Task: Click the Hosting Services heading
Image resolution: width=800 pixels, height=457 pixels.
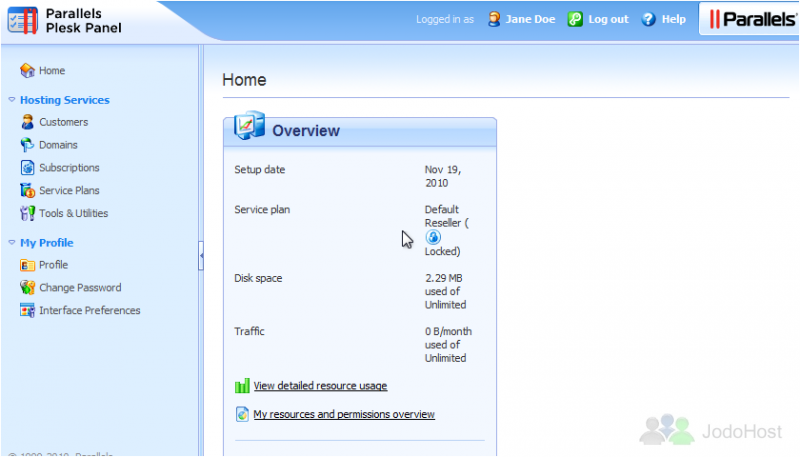Action: 65,100
